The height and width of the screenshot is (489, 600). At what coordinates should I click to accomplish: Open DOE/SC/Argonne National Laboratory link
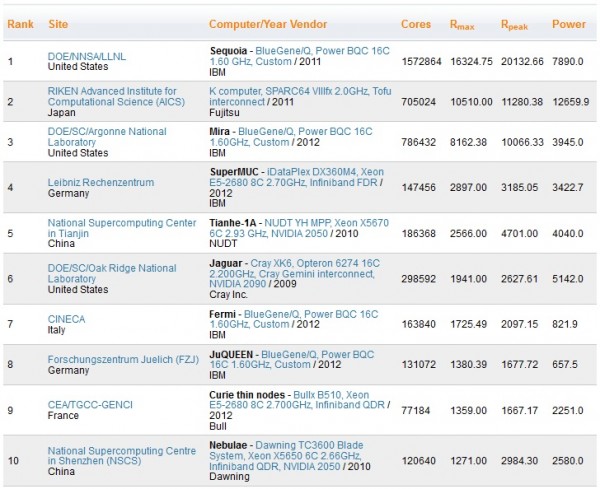click(107, 137)
